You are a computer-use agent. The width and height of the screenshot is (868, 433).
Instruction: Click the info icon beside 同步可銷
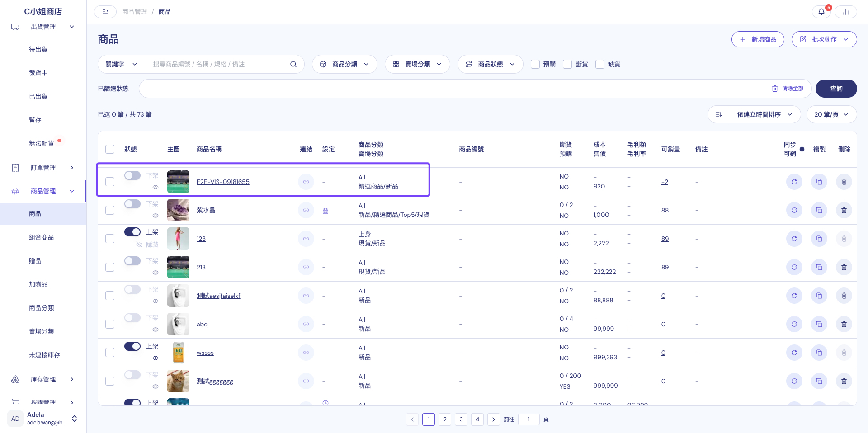pos(802,149)
